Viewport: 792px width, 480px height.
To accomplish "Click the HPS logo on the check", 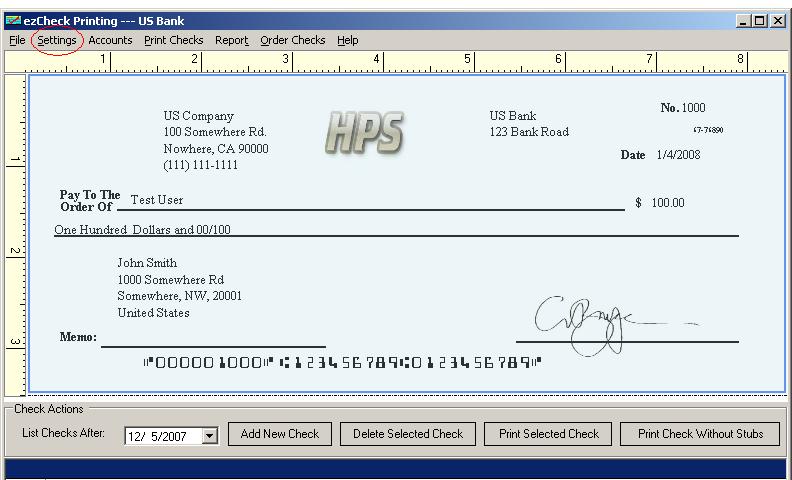I will pyautogui.click(x=365, y=132).
